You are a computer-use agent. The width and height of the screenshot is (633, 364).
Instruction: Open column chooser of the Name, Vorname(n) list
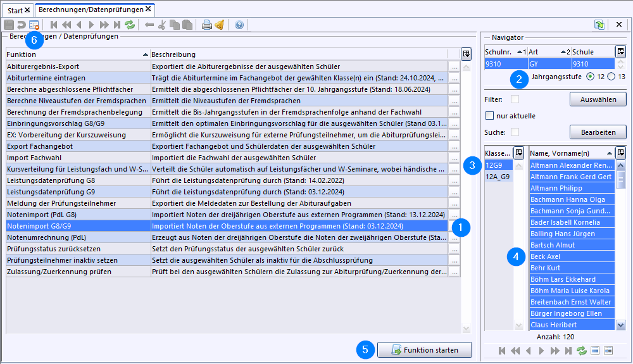click(x=621, y=153)
